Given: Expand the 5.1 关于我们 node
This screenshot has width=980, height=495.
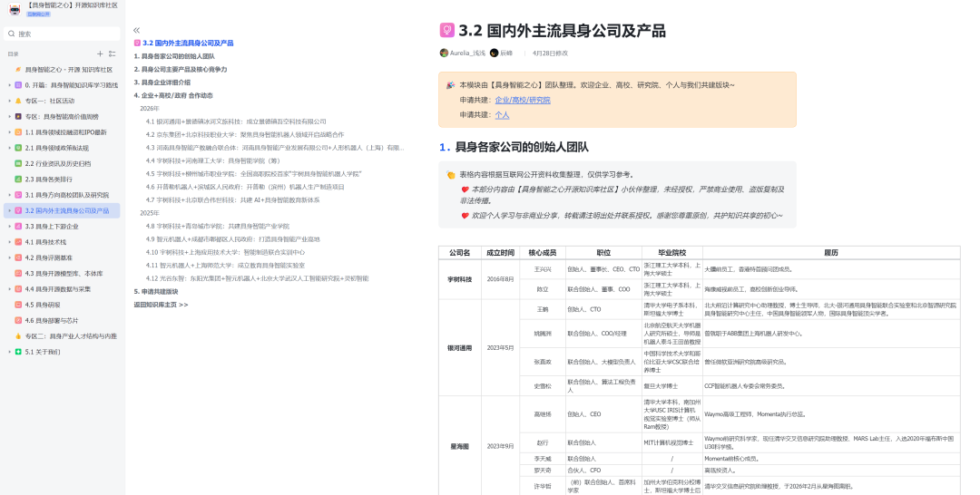Looking at the screenshot, I should coord(9,352).
